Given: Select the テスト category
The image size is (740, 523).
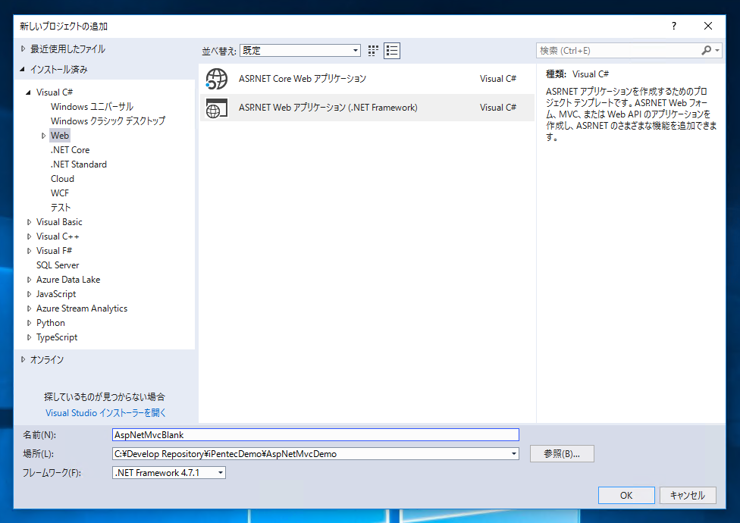Looking at the screenshot, I should pyautogui.click(x=60, y=207).
